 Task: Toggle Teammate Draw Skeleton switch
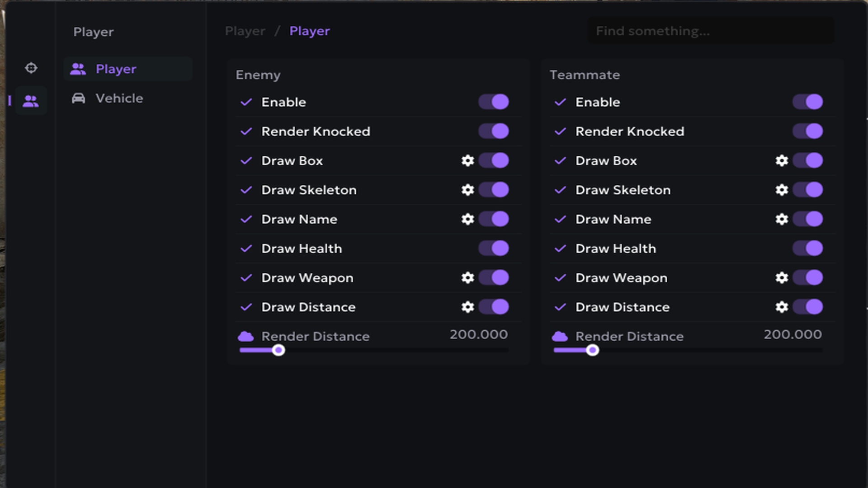(808, 190)
